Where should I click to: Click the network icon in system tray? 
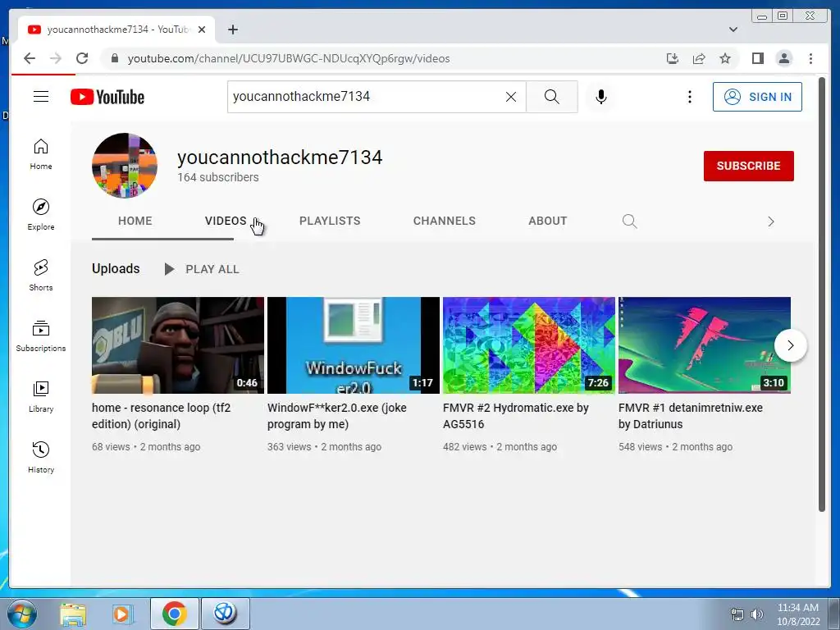[737, 614]
